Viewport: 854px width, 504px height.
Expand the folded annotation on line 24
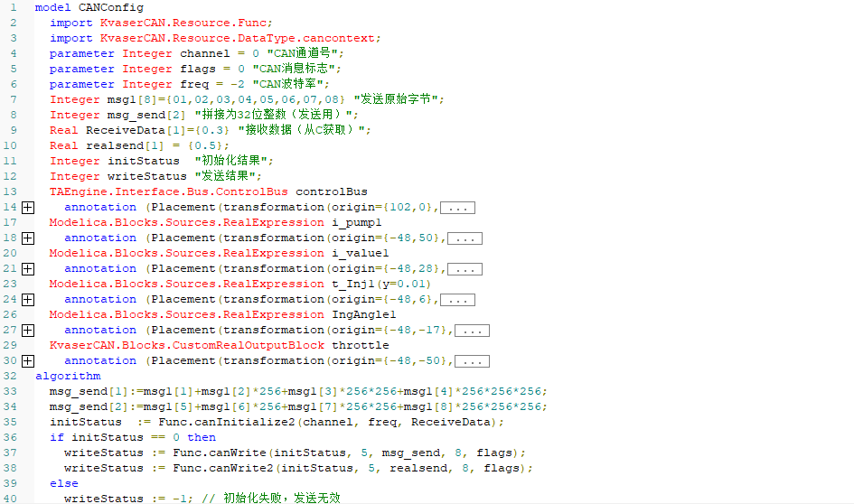click(x=28, y=300)
